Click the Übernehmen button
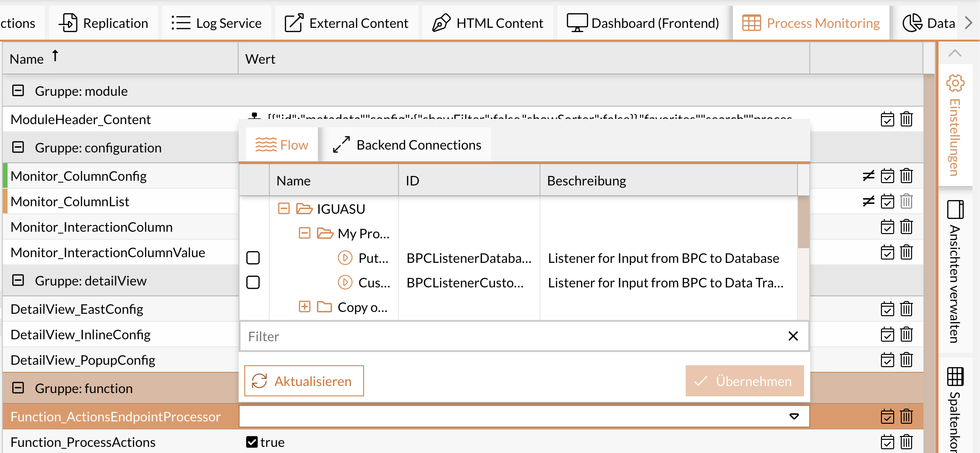The width and height of the screenshot is (980, 453). point(744,381)
